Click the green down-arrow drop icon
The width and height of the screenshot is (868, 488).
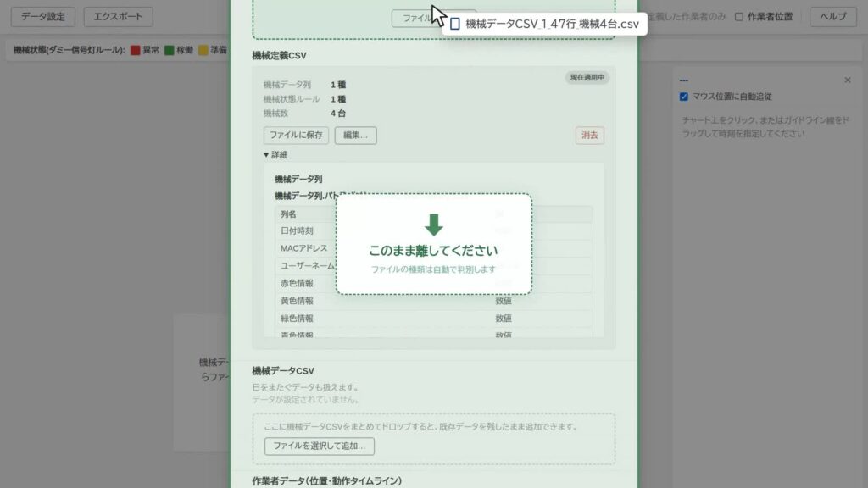click(x=433, y=225)
